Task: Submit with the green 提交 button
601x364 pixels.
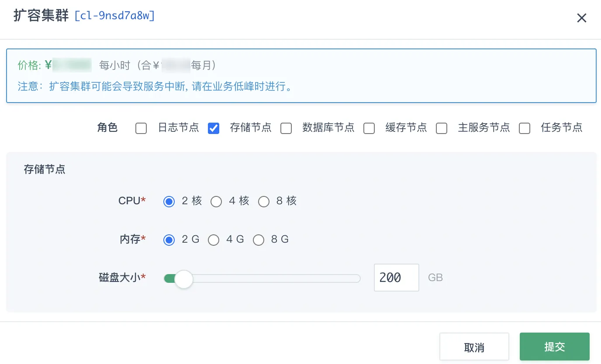Action: click(555, 347)
